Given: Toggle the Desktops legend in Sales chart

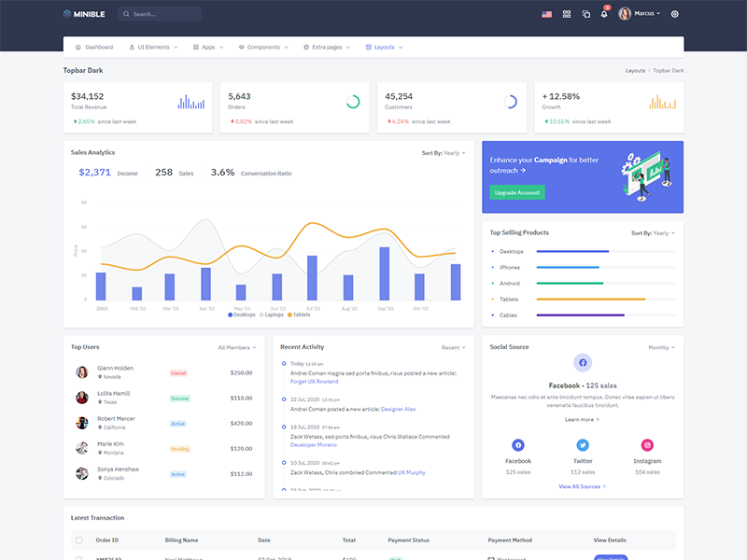Looking at the screenshot, I should coord(241,315).
